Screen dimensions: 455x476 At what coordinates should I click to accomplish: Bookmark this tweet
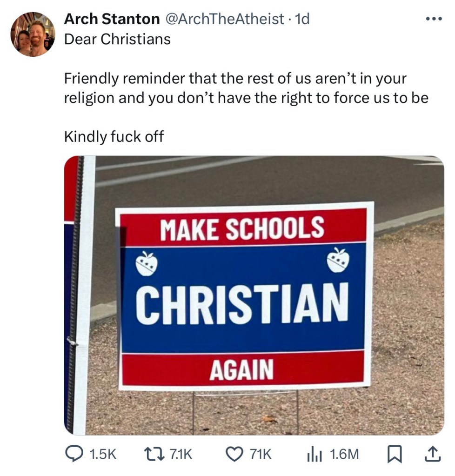395,455
